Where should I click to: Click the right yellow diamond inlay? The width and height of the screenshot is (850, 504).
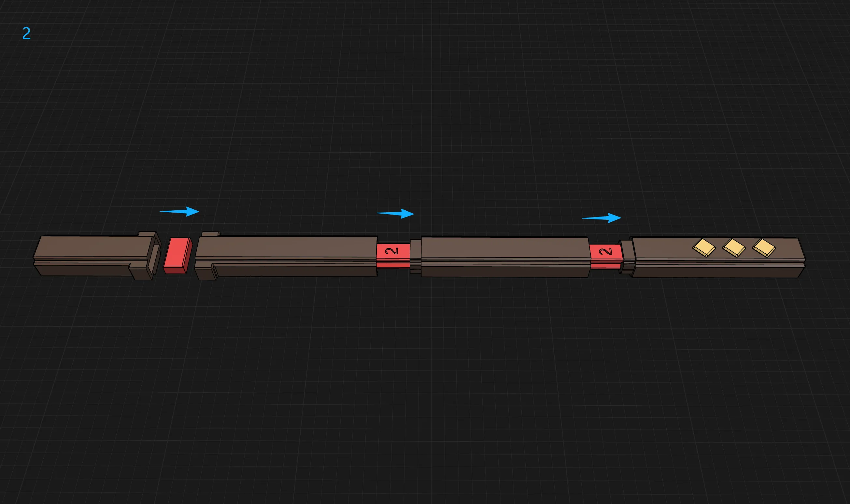click(x=763, y=247)
